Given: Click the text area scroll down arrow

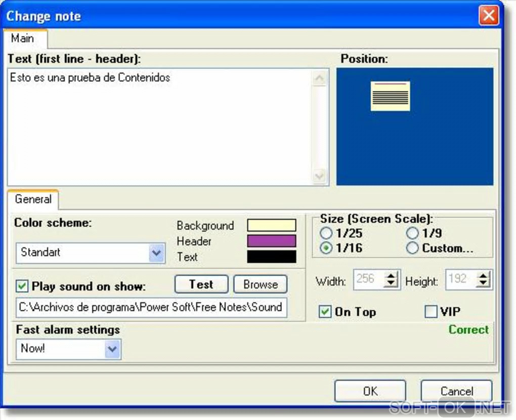Looking at the screenshot, I should point(320,176).
